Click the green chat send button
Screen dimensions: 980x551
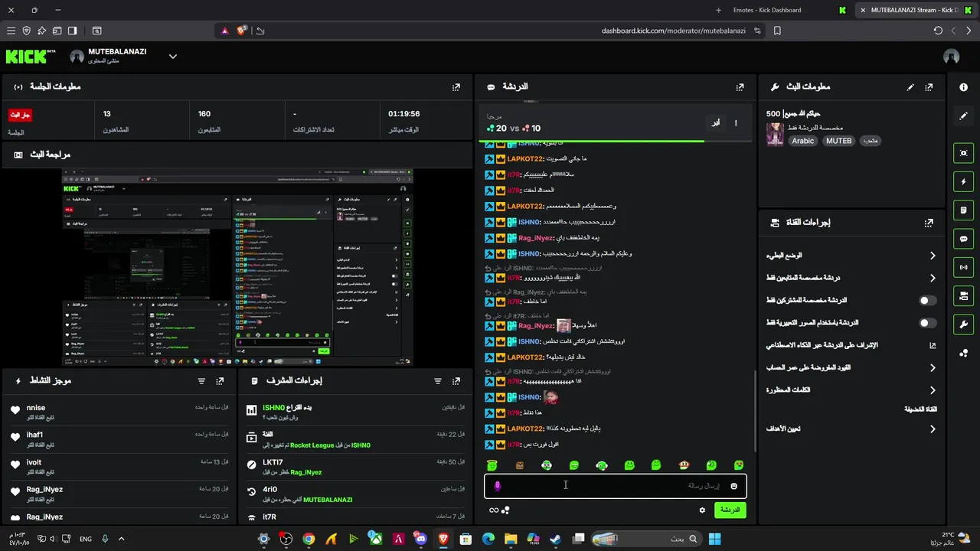click(730, 510)
